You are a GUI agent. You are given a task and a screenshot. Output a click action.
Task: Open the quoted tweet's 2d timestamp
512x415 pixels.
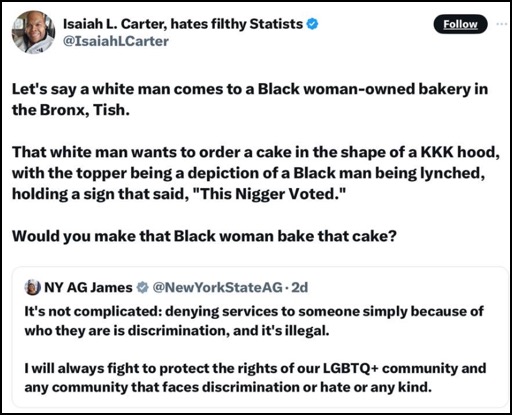click(x=300, y=287)
